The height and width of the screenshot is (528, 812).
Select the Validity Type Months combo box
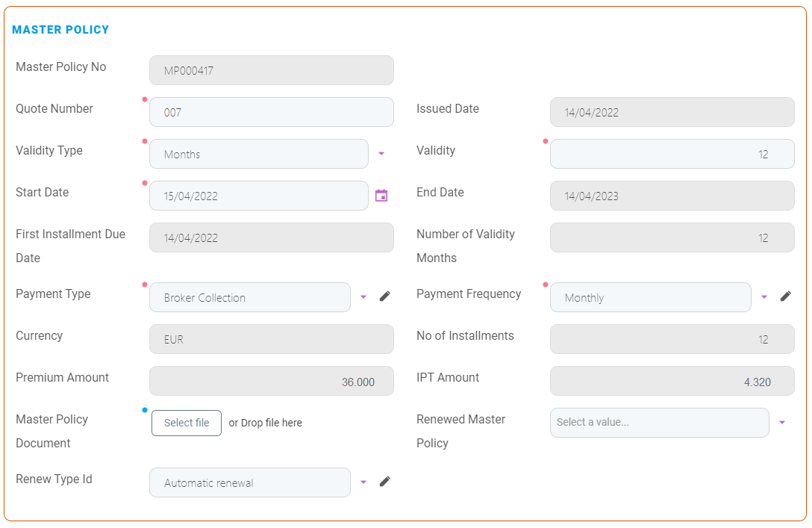[258, 154]
